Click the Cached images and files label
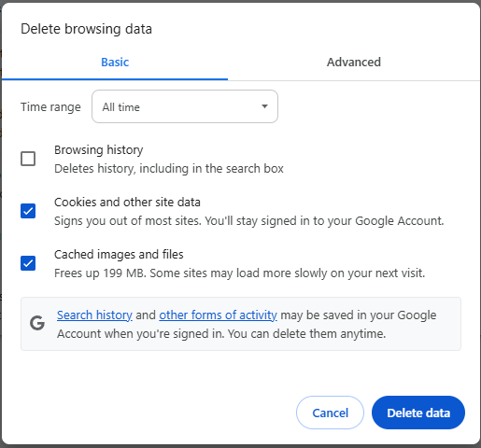 [x=119, y=255]
